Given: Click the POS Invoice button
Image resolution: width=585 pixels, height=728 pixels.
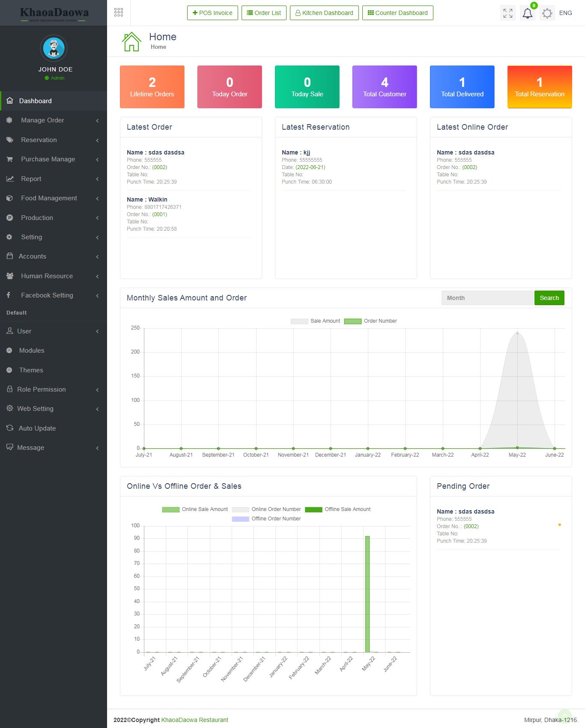Looking at the screenshot, I should tap(212, 13).
